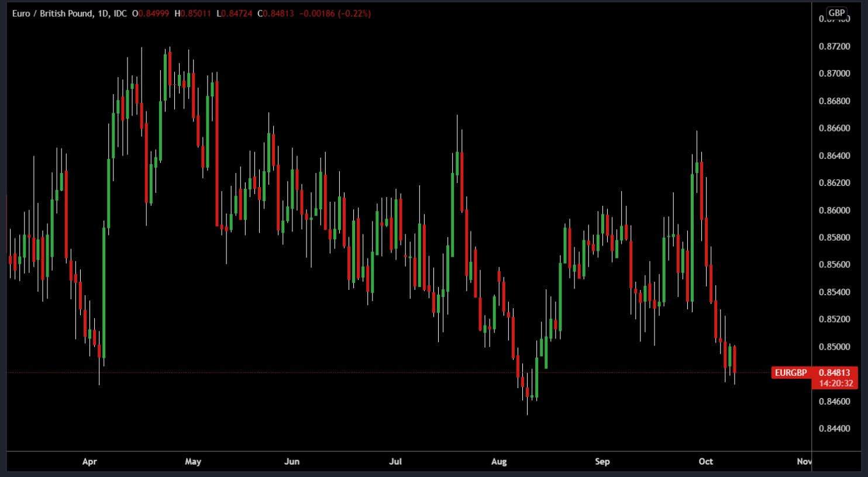Viewport: 868px width, 477px height.
Task: Open the GBP currency selector
Action: 836,13
